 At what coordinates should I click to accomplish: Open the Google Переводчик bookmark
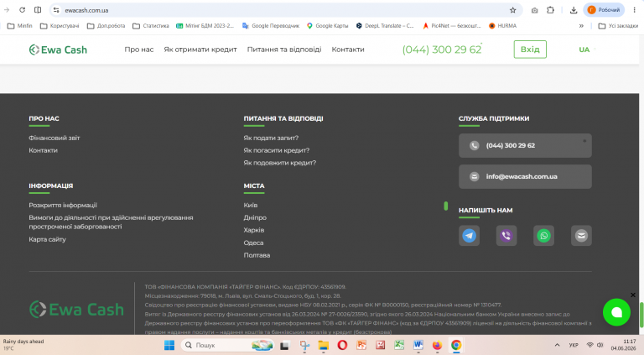pyautogui.click(x=271, y=25)
